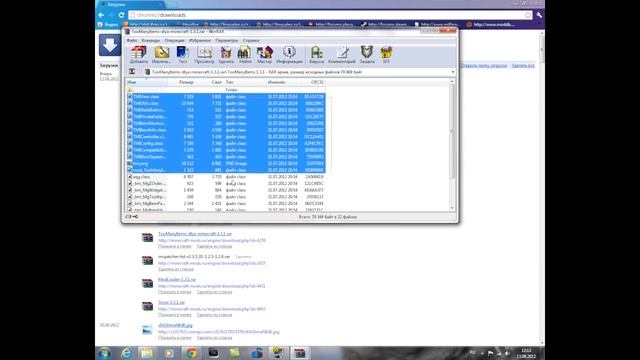Click the WinRAR Test (Тест) toolbar icon
Viewport: 640px width, 360px height.
tap(182, 54)
